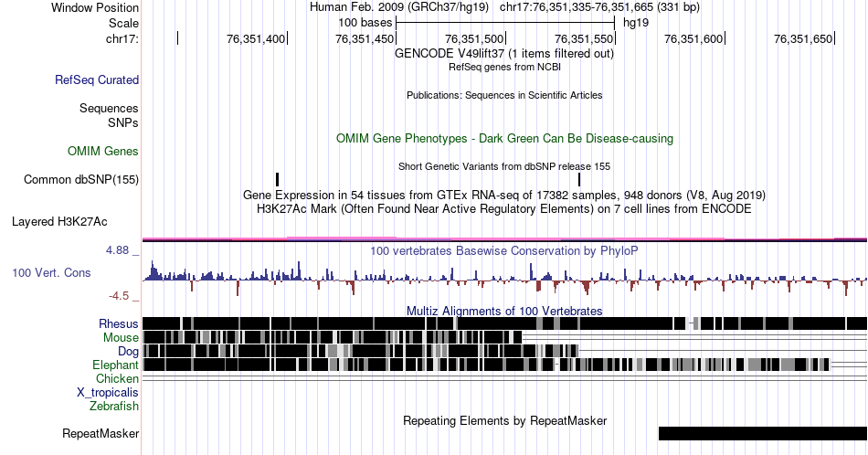Image resolution: width=868 pixels, height=455 pixels.
Task: Click the RepeatMasker track label
Action: (101, 433)
